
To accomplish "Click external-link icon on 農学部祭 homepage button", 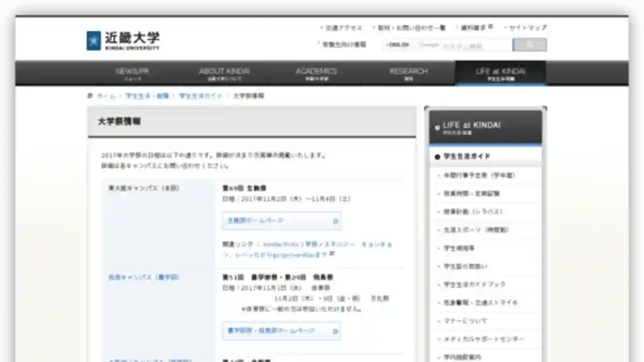I will (335, 331).
